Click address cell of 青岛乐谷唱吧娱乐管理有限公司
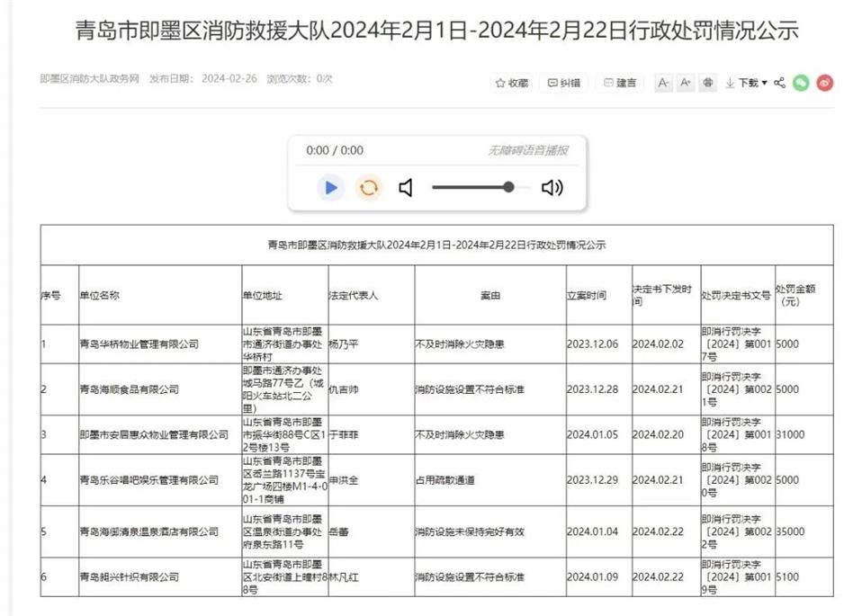Screen dimensions: 853x616 click(x=285, y=480)
